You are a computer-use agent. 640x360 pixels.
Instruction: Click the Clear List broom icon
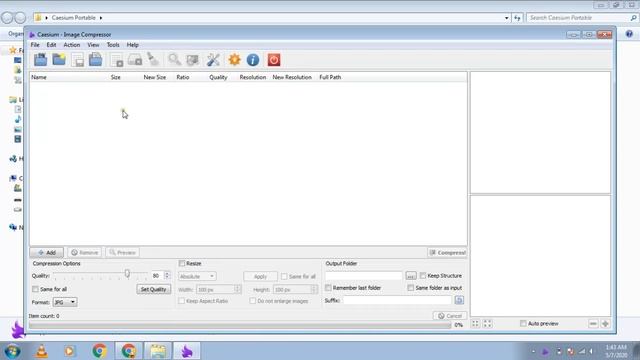click(153, 60)
